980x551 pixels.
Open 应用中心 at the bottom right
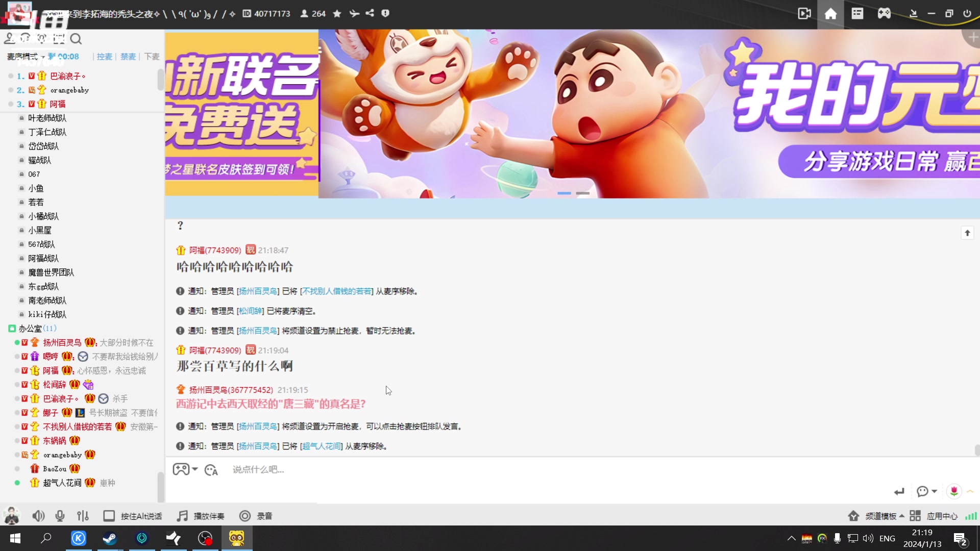(942, 516)
